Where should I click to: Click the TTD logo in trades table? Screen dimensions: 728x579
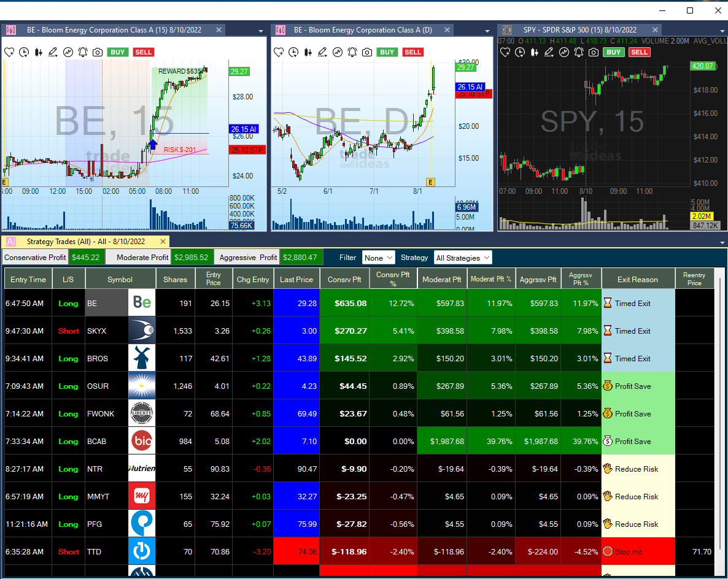point(142,551)
